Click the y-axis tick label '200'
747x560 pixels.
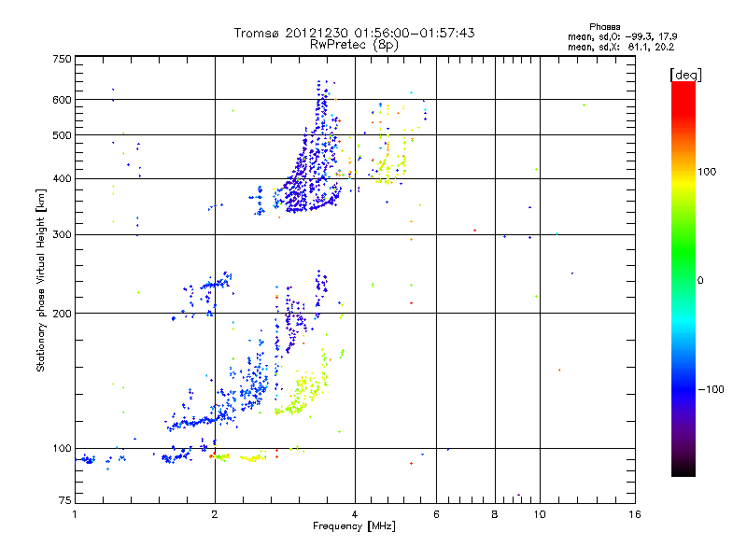point(63,314)
